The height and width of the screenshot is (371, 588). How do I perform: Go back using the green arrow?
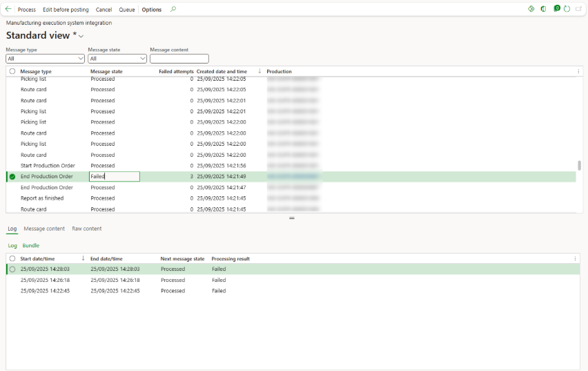[x=8, y=10]
